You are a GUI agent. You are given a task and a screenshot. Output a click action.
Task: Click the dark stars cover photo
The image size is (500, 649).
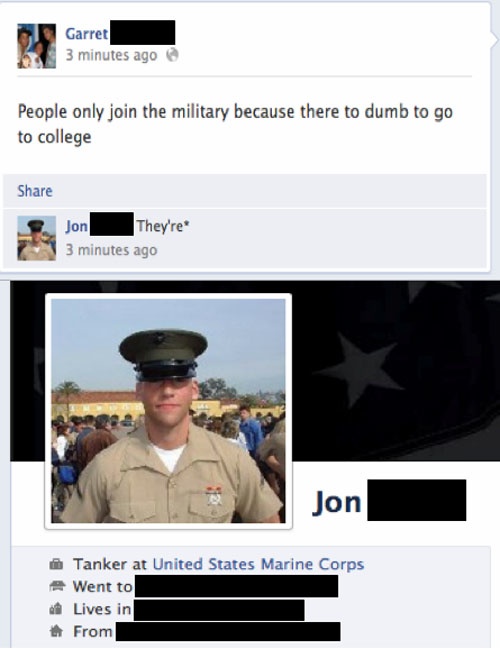(395, 370)
